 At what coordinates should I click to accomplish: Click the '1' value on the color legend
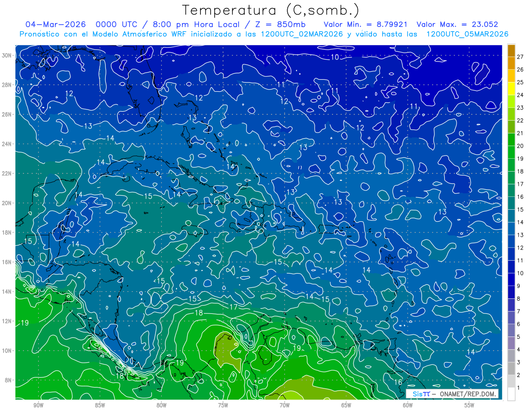coord(519,388)
